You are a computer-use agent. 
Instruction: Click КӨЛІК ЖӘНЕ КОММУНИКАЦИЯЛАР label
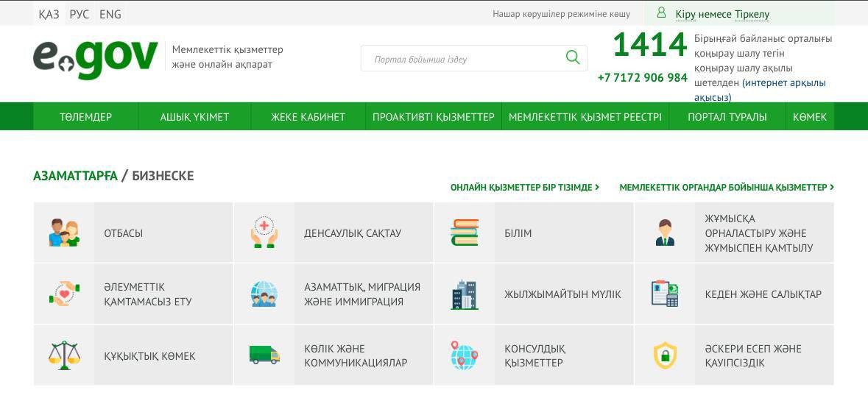356,356
